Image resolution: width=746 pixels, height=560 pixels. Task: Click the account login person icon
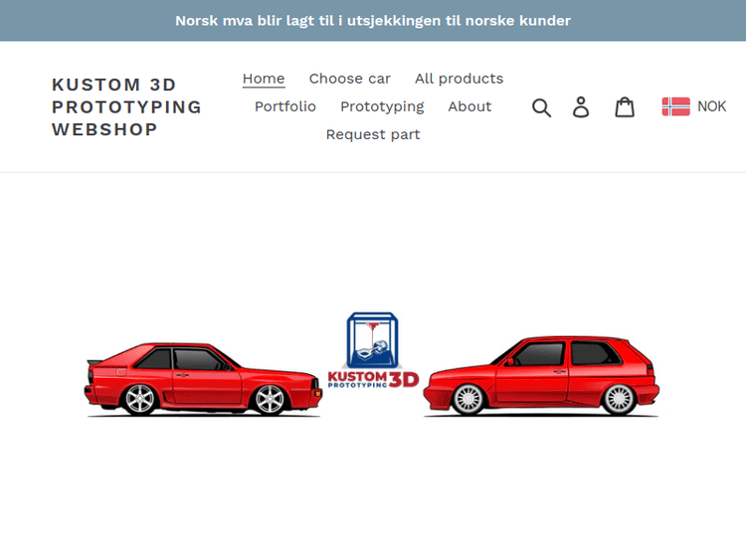tap(581, 107)
